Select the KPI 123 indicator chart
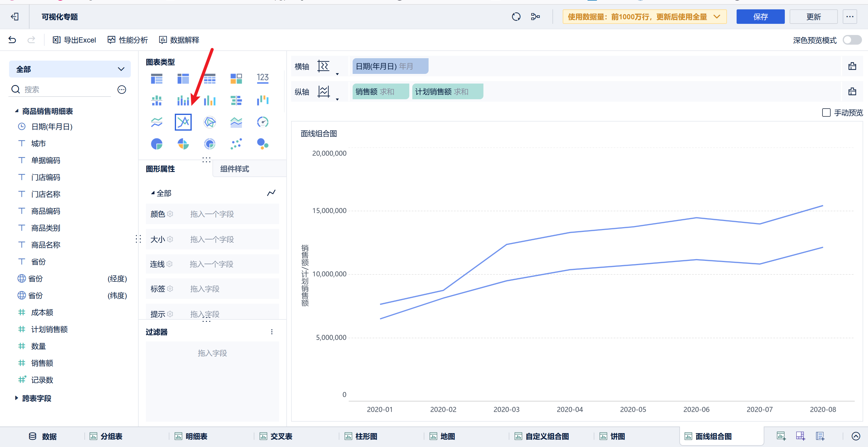 tap(263, 78)
